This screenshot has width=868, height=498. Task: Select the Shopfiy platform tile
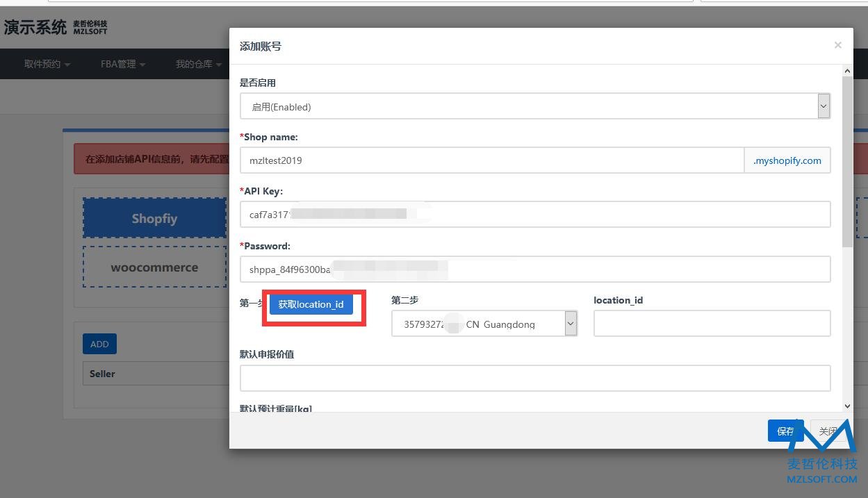pyautogui.click(x=154, y=218)
